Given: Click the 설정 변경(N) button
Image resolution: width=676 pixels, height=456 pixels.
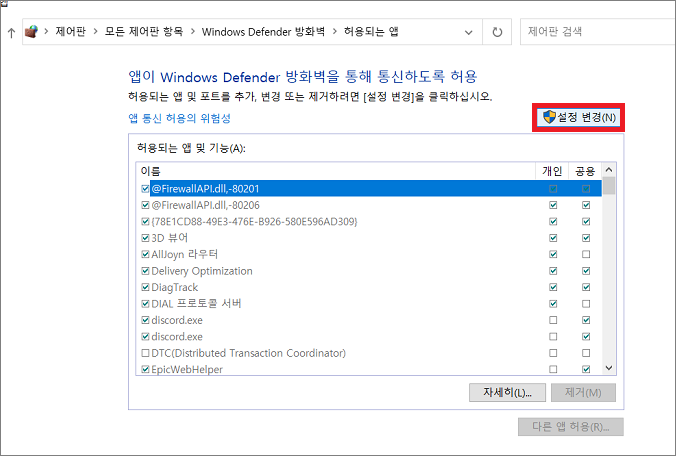Looking at the screenshot, I should coord(579,117).
